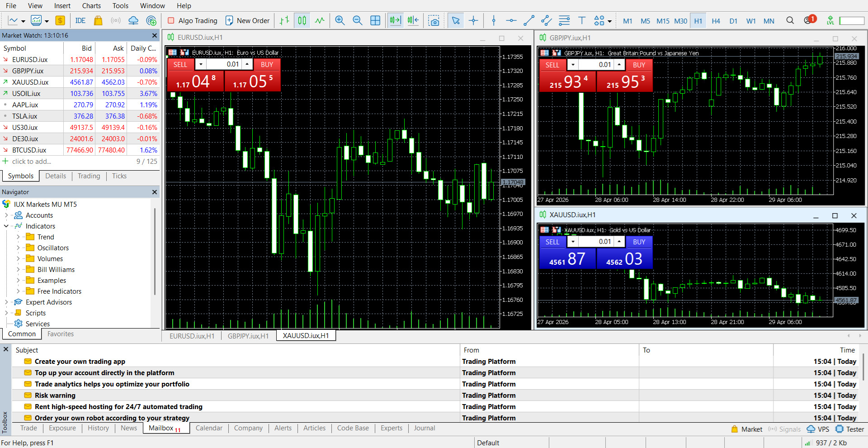Select the Fibonacci retracement tool
This screenshot has width=868, height=448.
pyautogui.click(x=564, y=20)
